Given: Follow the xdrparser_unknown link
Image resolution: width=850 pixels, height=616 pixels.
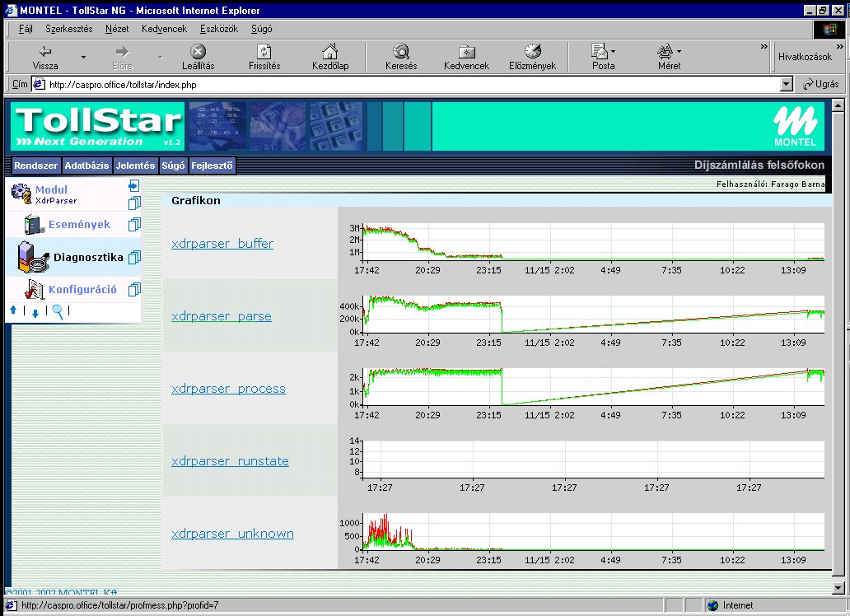Looking at the screenshot, I should click(x=232, y=534).
